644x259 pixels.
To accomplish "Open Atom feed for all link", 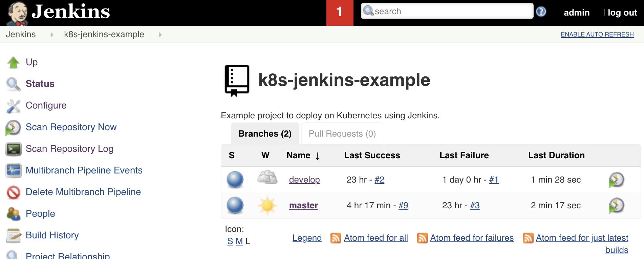I will tap(376, 238).
